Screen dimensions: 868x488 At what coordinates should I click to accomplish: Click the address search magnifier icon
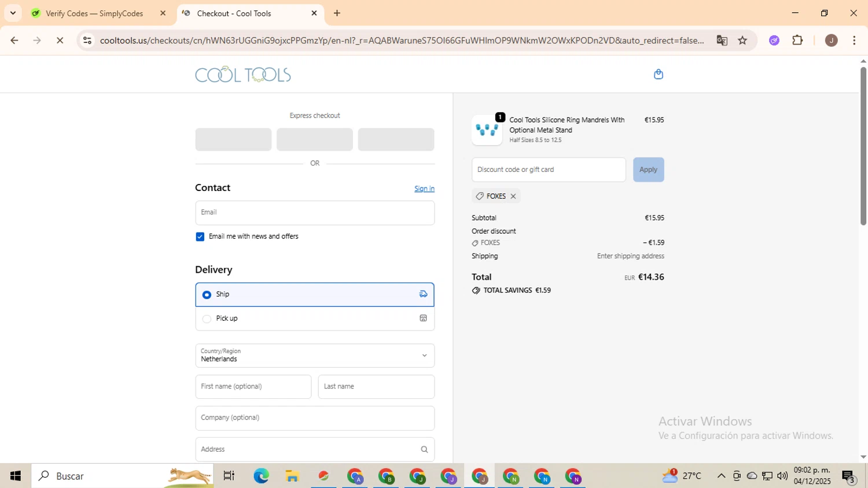(x=424, y=450)
